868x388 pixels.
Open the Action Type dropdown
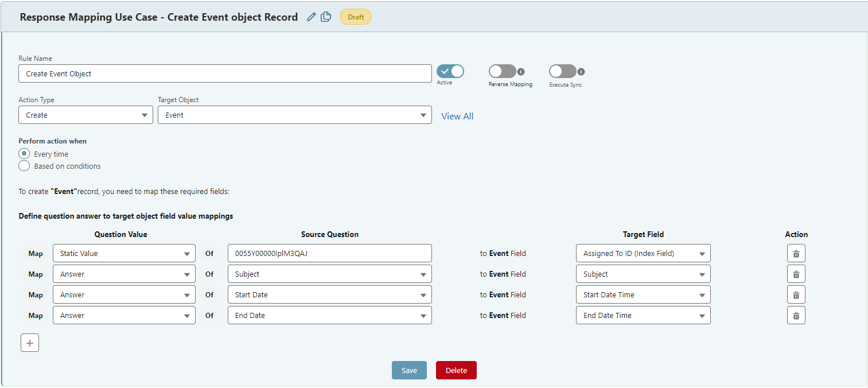[143, 115]
